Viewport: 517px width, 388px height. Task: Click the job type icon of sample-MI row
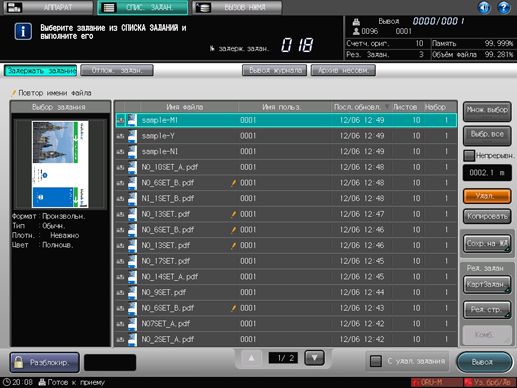click(121, 120)
